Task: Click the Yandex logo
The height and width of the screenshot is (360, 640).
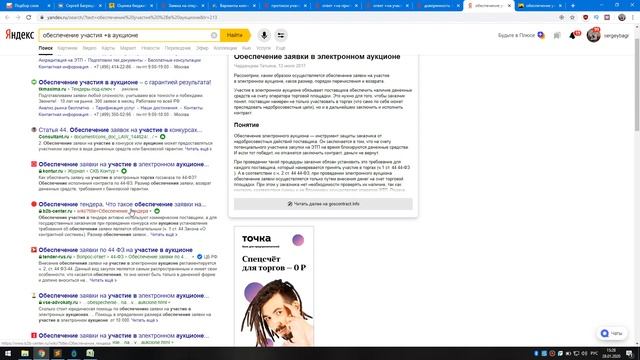Action: (20, 35)
